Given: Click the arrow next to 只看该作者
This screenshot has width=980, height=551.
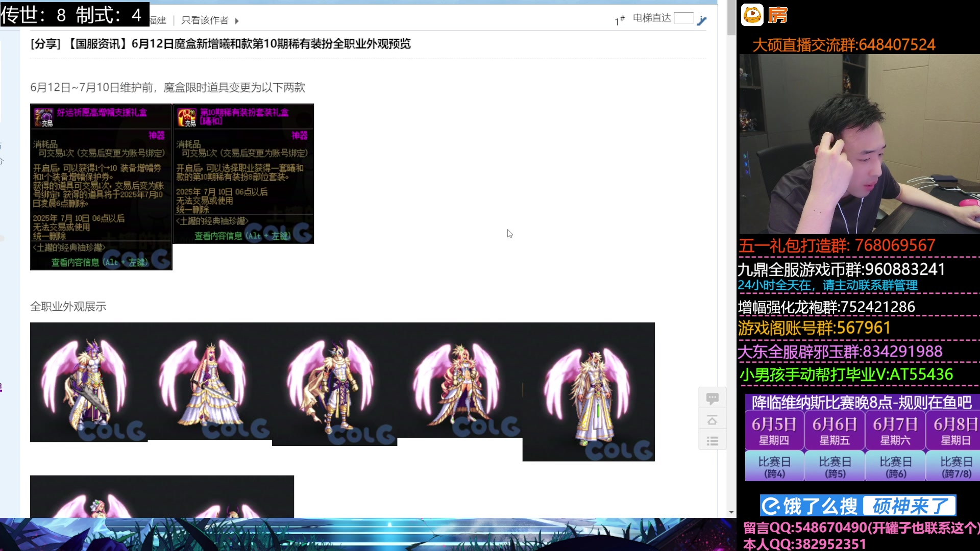Looking at the screenshot, I should click(x=237, y=21).
